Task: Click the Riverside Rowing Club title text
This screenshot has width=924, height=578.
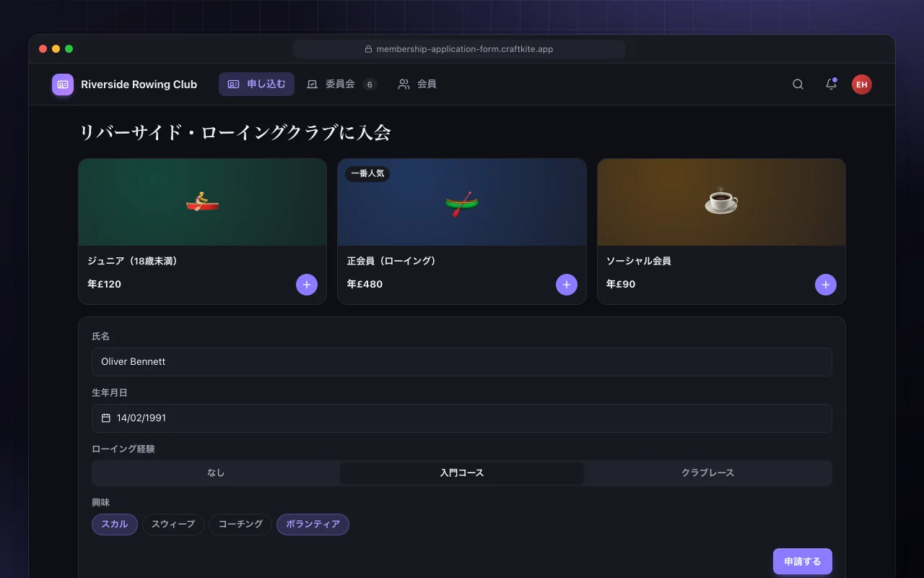Action: tap(139, 85)
